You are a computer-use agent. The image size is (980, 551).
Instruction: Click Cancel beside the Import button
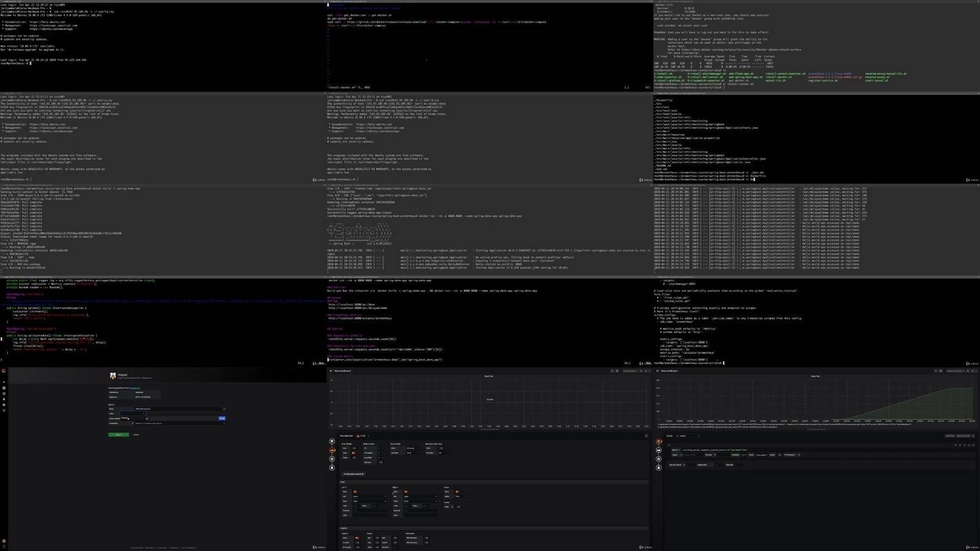(x=136, y=435)
